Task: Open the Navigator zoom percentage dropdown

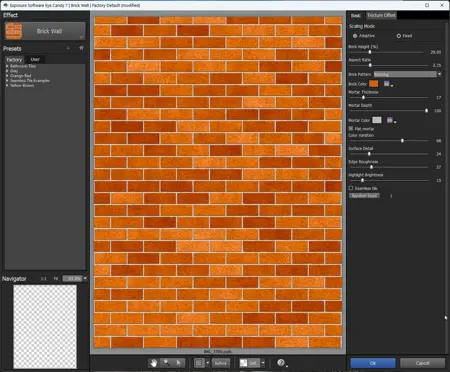Action: pos(75,278)
